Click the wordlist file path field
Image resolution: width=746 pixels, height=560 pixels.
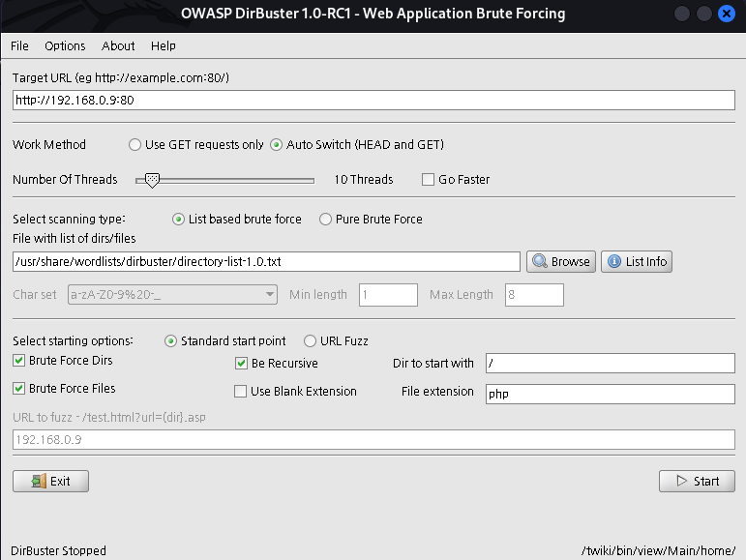coord(266,261)
